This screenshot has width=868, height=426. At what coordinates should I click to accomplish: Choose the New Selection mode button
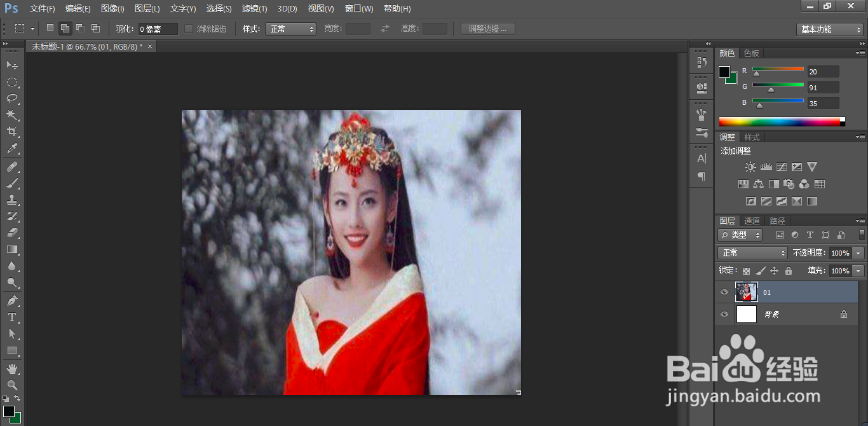click(50, 28)
